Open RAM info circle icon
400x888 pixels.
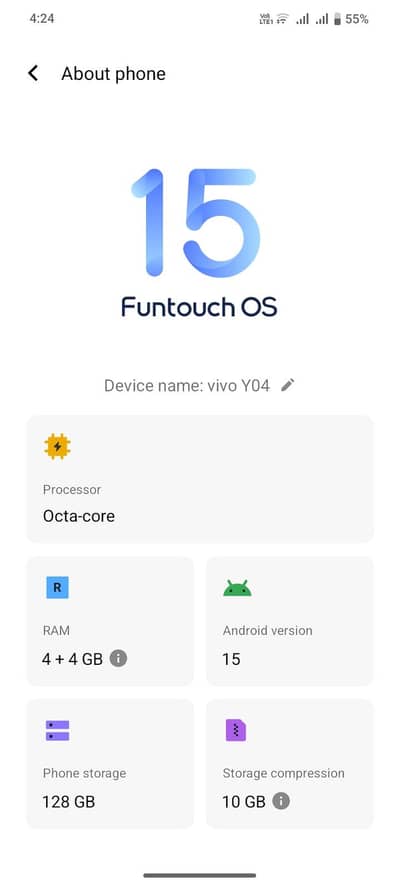pyautogui.click(x=118, y=658)
